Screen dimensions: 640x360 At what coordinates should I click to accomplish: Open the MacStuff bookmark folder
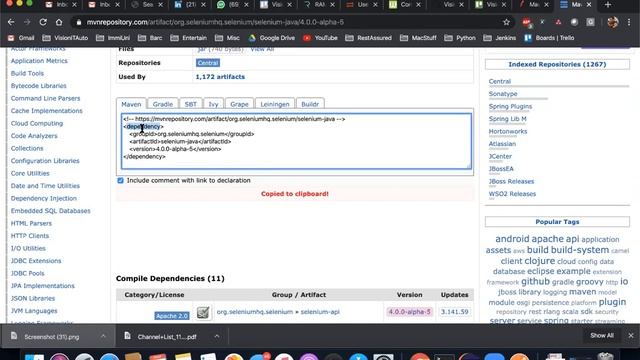418,38
